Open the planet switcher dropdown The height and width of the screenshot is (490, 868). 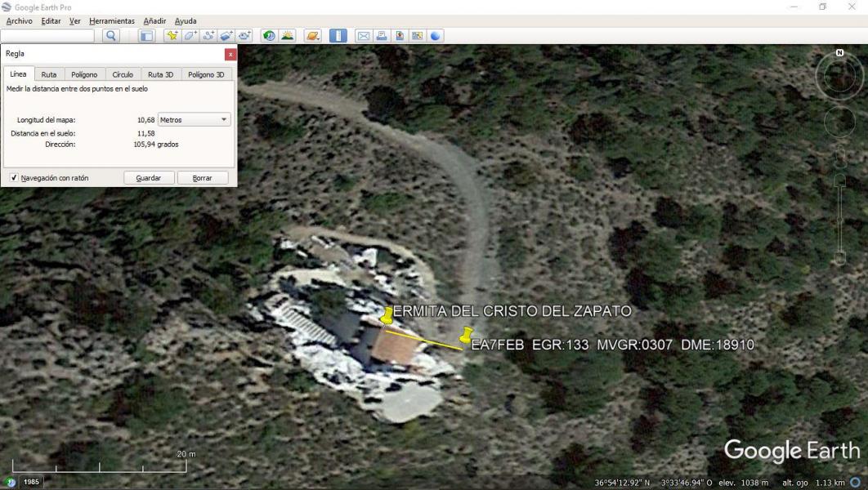tap(312, 36)
